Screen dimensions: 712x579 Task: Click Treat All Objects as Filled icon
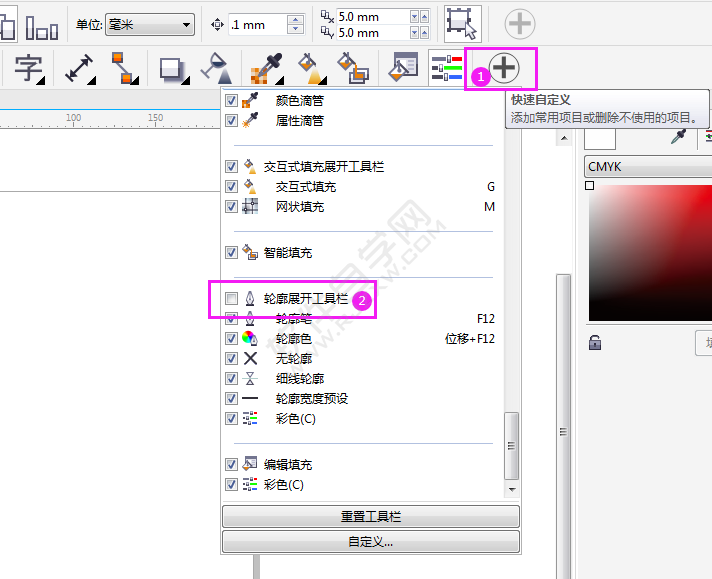pyautogui.click(x=462, y=24)
